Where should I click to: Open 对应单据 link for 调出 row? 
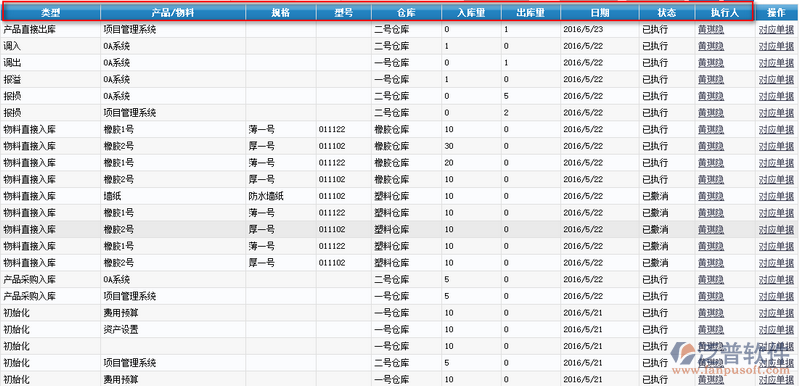pyautogui.click(x=776, y=63)
